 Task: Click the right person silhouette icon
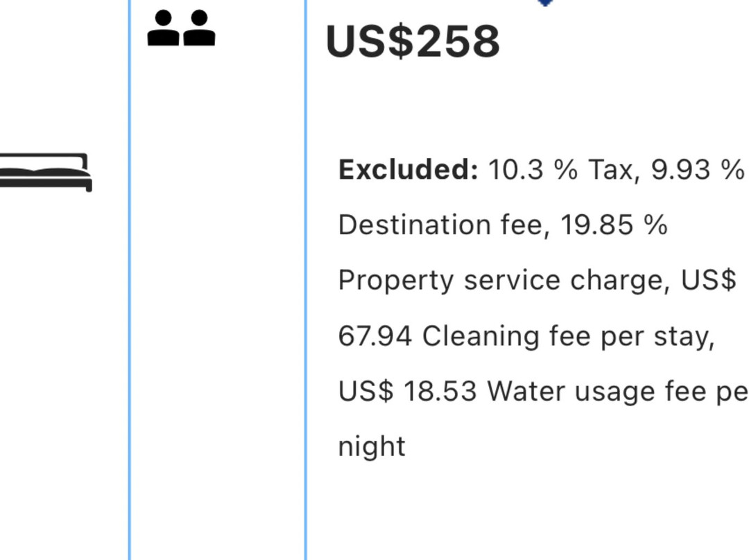199,28
